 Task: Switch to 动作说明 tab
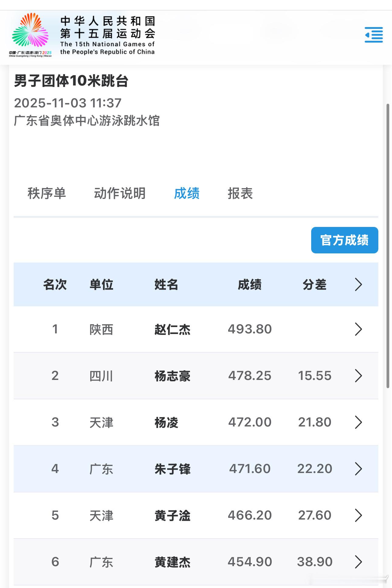(x=120, y=193)
